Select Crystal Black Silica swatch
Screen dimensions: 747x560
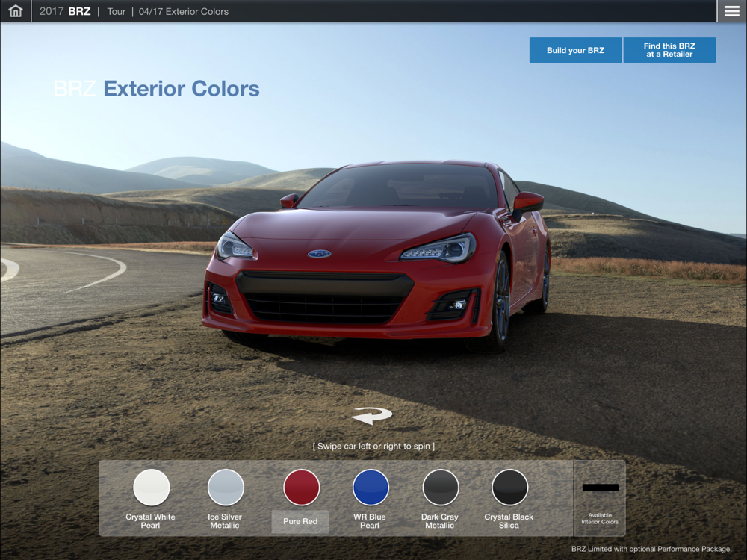click(509, 487)
